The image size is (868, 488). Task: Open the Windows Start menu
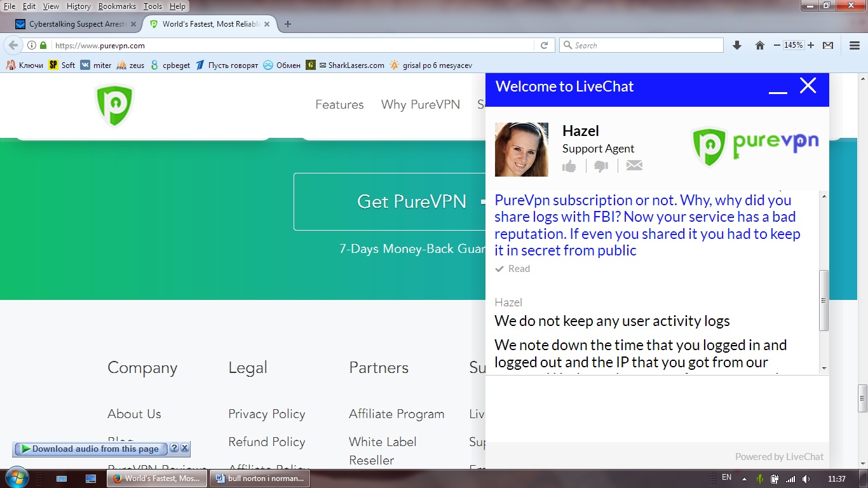[x=17, y=478]
